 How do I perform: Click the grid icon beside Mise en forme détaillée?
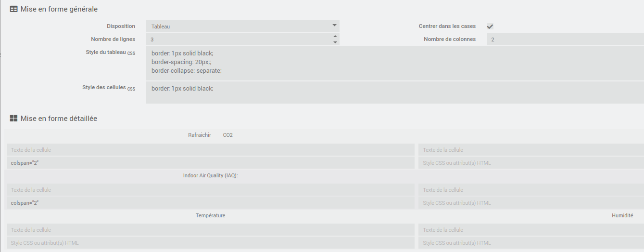coord(13,118)
